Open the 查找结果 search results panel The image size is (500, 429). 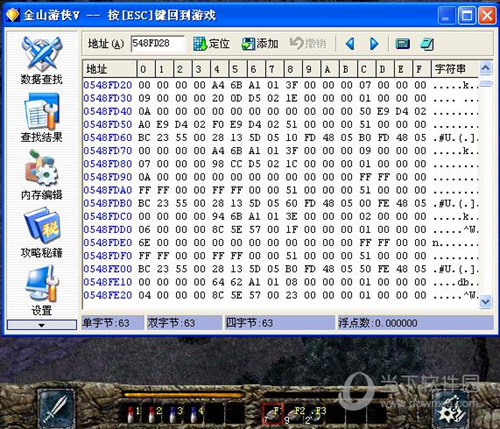click(41, 118)
